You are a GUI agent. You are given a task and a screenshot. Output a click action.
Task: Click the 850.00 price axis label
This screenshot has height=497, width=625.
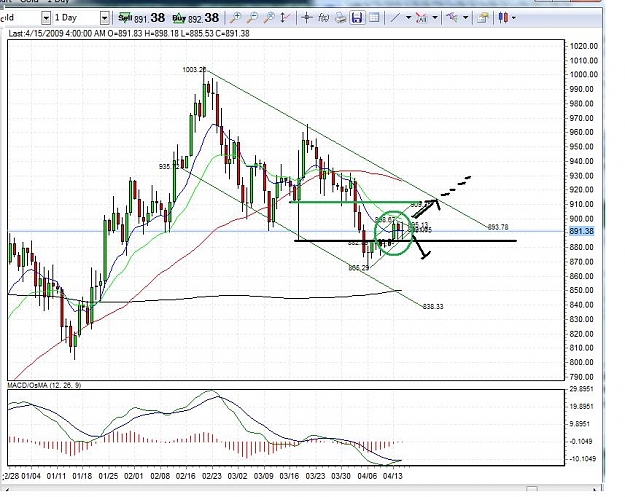(584, 290)
